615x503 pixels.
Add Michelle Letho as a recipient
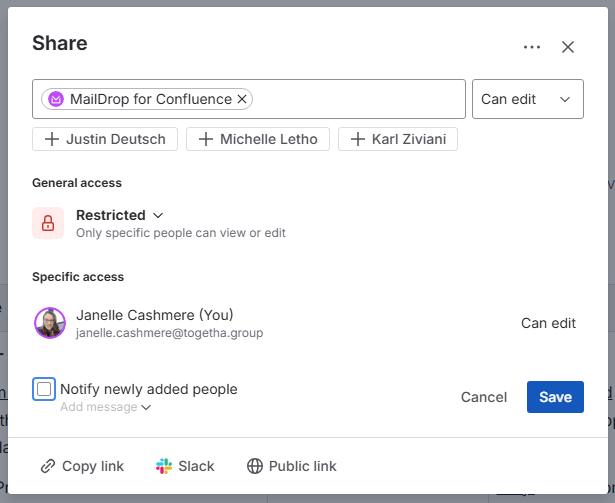point(258,139)
